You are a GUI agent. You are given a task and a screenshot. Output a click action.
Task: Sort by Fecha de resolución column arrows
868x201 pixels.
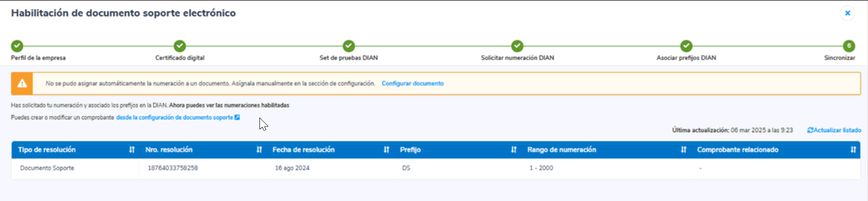pyautogui.click(x=387, y=150)
